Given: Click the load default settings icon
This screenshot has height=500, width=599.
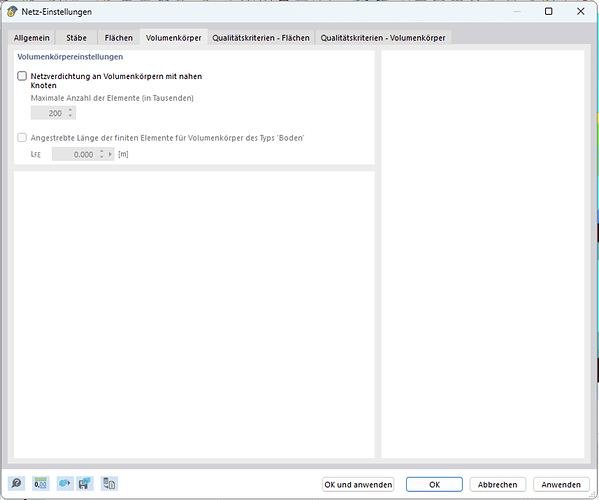Looking at the screenshot, I should pos(65,484).
